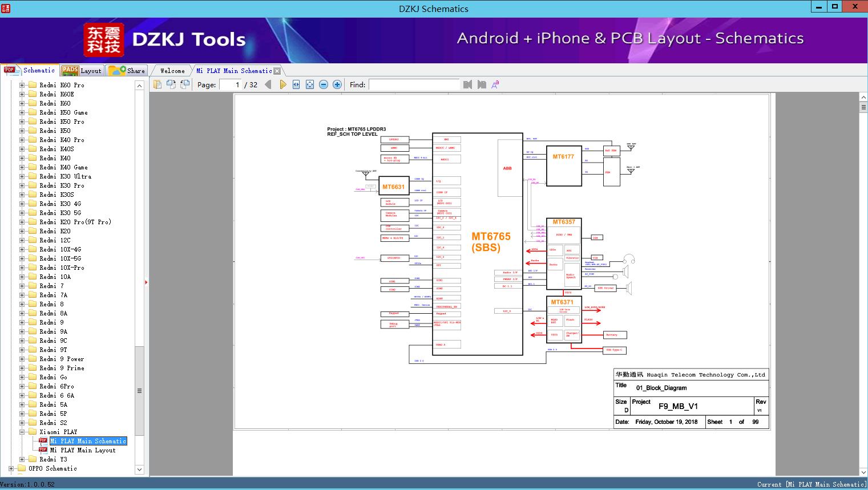This screenshot has width=868, height=490.
Task: Select the Redmi 6 6A folder
Action: [56, 395]
